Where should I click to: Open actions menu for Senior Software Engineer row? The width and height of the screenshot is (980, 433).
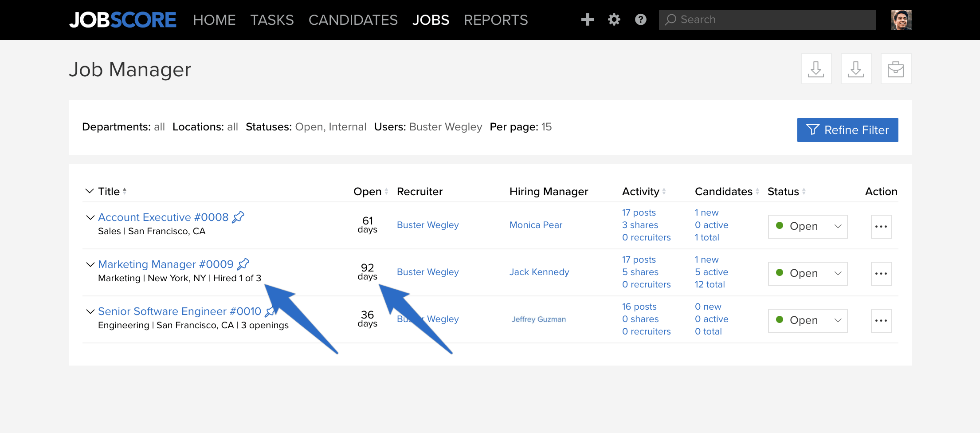click(881, 321)
